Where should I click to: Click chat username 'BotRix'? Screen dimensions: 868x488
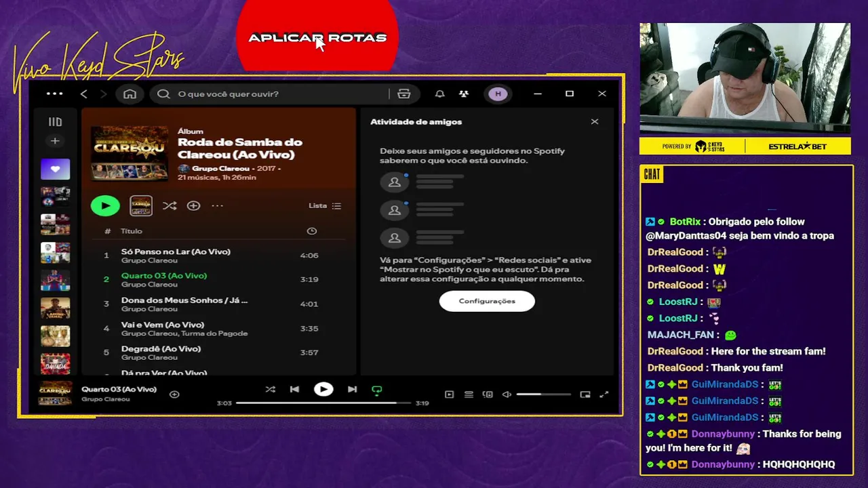pos(685,222)
